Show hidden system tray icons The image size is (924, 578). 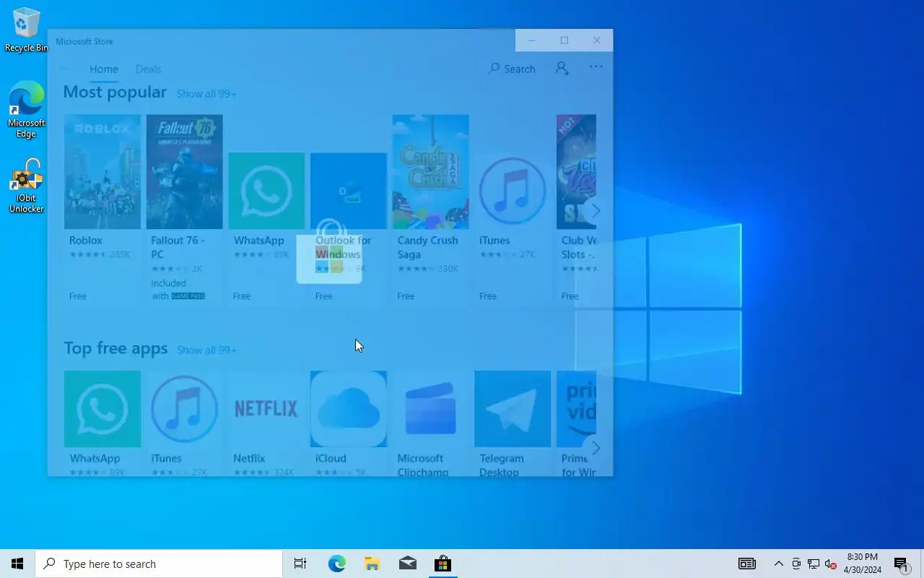[x=778, y=564]
